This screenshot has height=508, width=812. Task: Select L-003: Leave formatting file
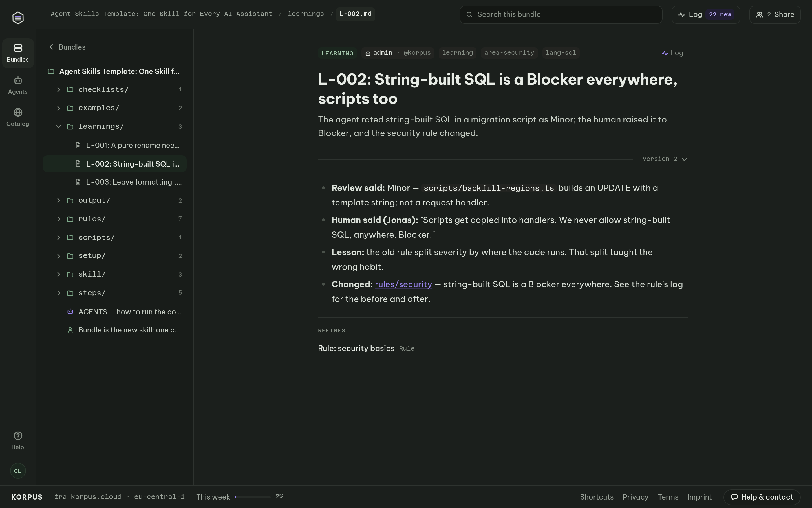tap(115, 182)
